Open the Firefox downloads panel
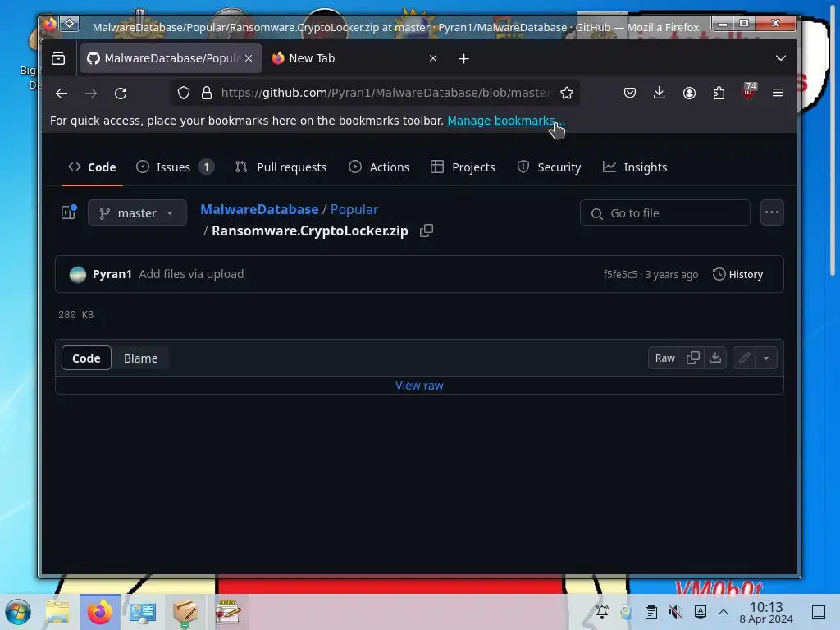Image resolution: width=840 pixels, height=630 pixels. click(660, 93)
